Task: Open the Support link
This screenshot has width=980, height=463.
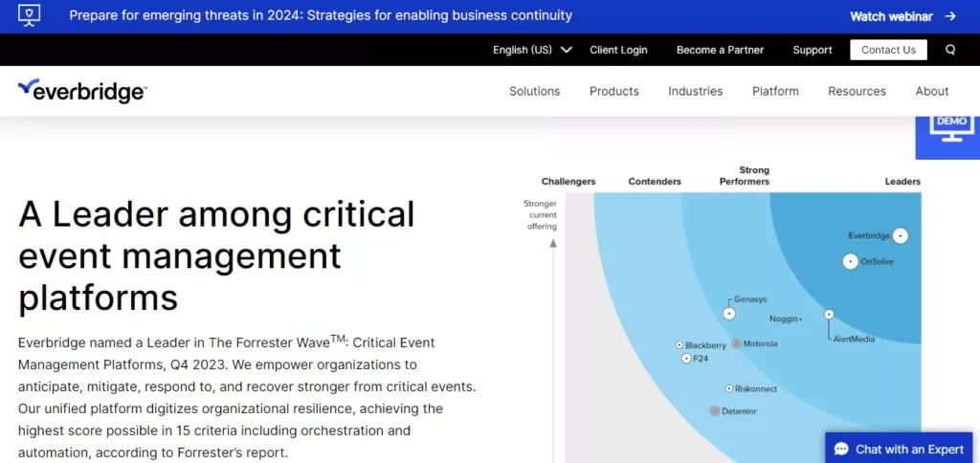Action: pyautogui.click(x=812, y=50)
